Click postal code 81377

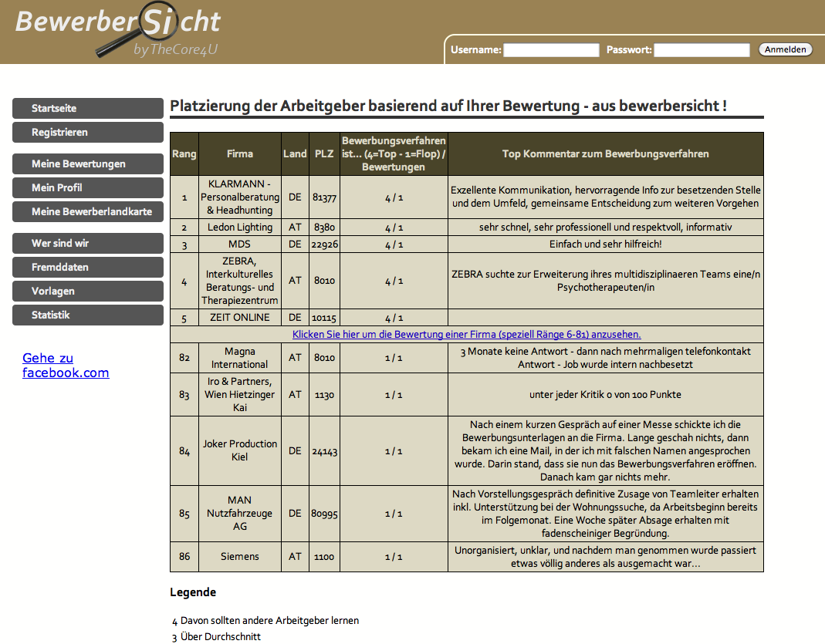click(324, 197)
